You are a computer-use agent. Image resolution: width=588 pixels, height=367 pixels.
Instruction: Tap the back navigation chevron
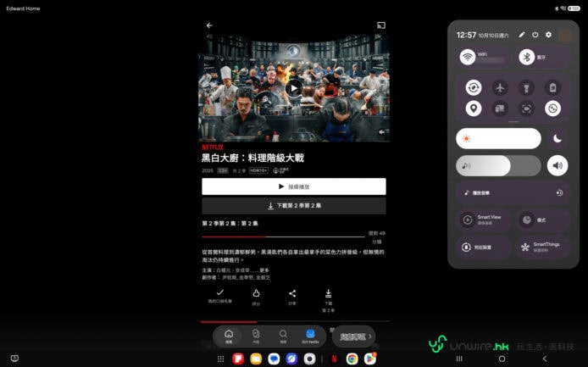click(x=545, y=359)
